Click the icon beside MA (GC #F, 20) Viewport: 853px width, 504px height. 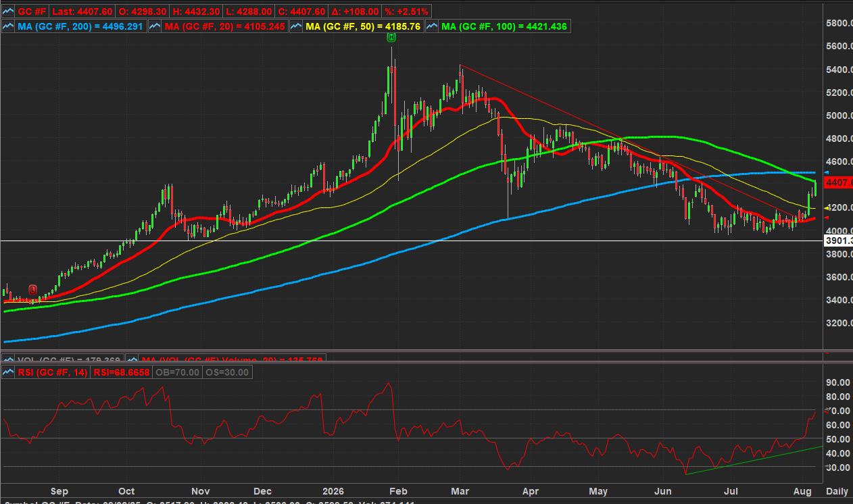[x=154, y=26]
